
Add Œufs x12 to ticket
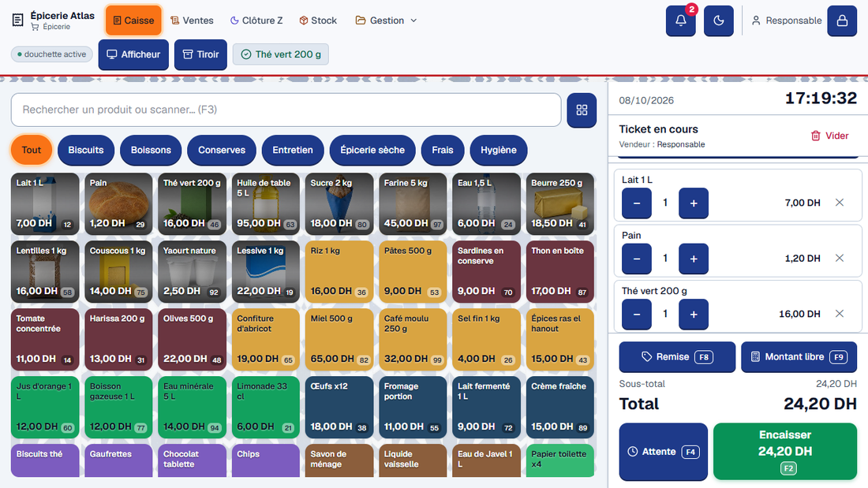click(x=339, y=408)
